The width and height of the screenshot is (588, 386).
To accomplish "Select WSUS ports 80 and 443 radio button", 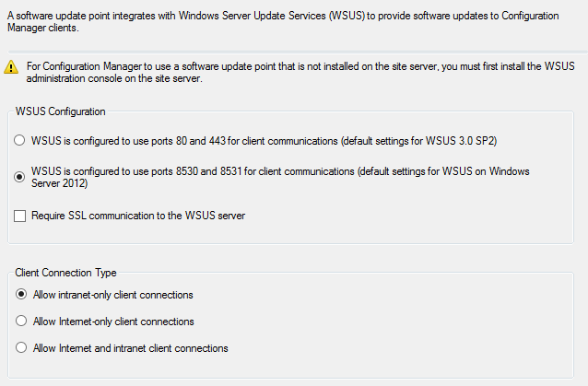I will [21, 141].
